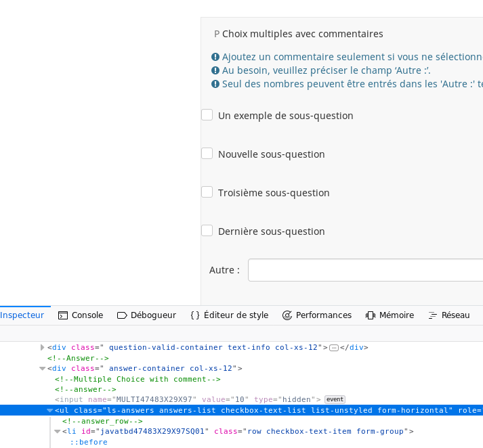483x448 pixels.
Task: Click the event badge on hidden input
Action: 335,399
